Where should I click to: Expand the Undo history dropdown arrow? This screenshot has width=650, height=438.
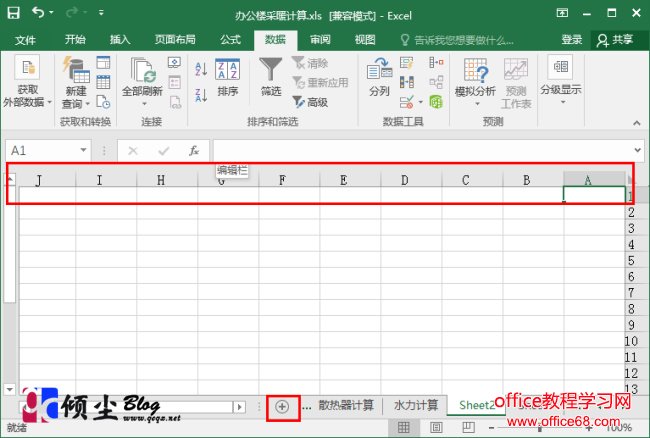tap(51, 13)
